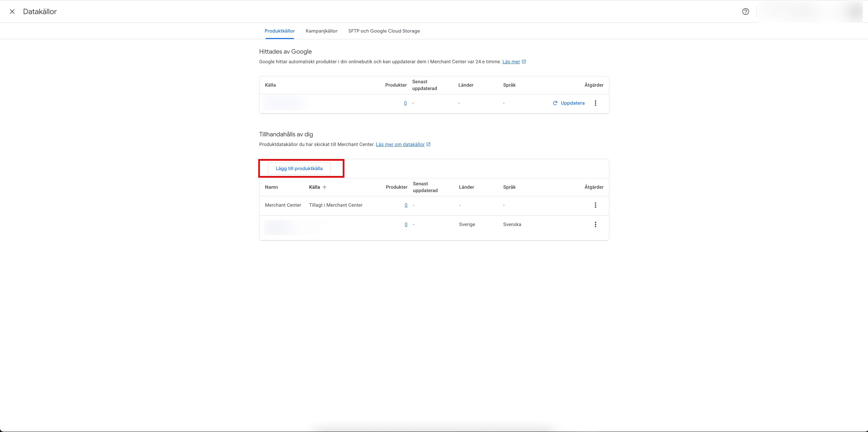Image resolution: width=868 pixels, height=432 pixels.
Task: Click product count 0 in Sverige row
Action: coord(406,225)
